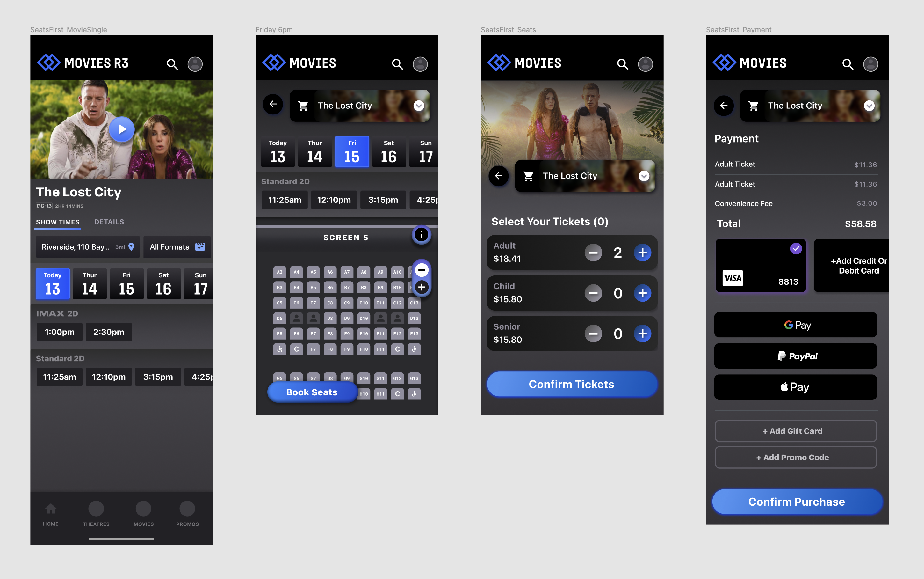The image size is (924, 579).
Task: Open the movie selector chevron on payment screen
Action: [x=870, y=106]
